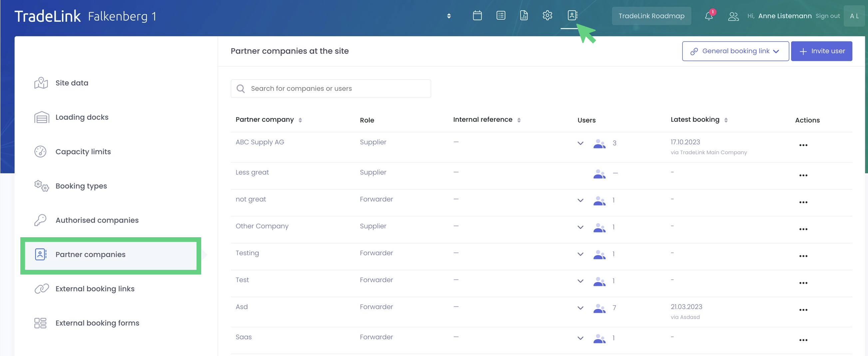Open the reports document icon in header
868x356 pixels.
(524, 16)
